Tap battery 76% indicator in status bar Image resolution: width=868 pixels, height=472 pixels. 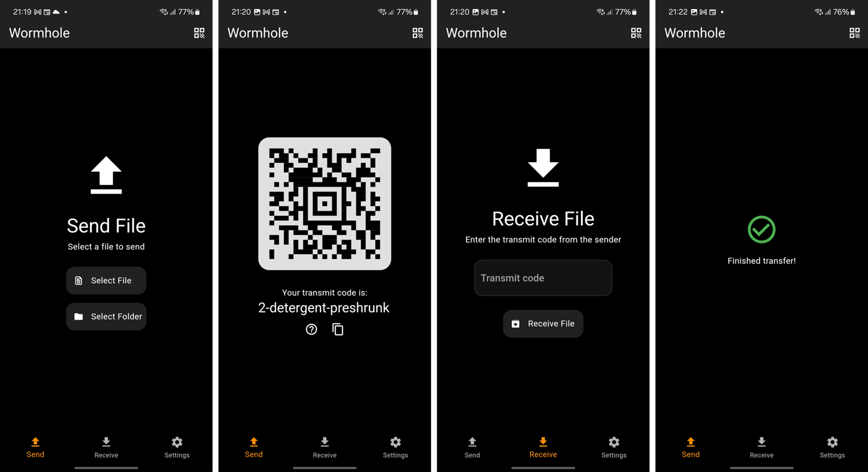[844, 12]
